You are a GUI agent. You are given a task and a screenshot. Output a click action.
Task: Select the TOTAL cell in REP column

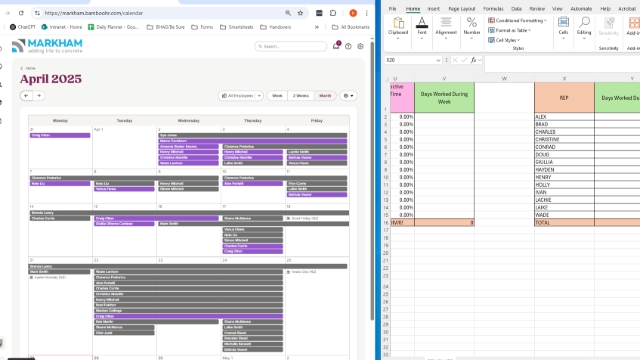point(564,222)
